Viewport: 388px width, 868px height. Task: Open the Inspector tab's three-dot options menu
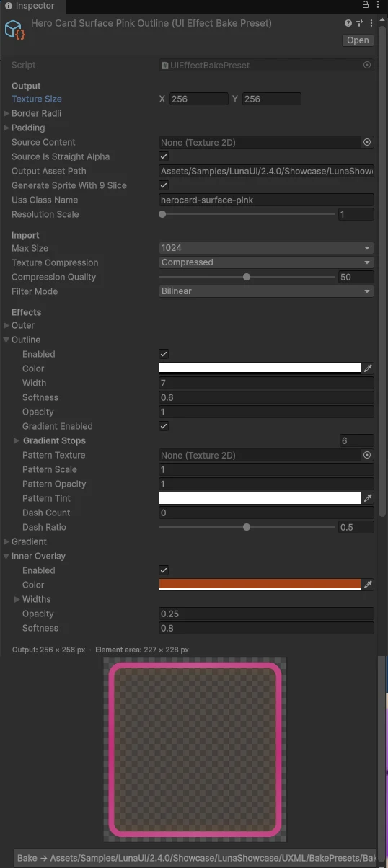click(x=379, y=5)
